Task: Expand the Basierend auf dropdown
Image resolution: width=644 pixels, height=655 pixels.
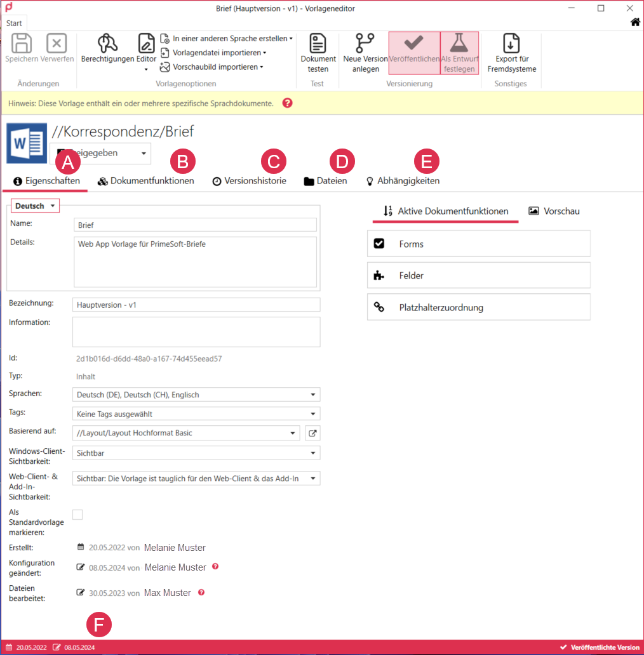Action: (x=293, y=433)
